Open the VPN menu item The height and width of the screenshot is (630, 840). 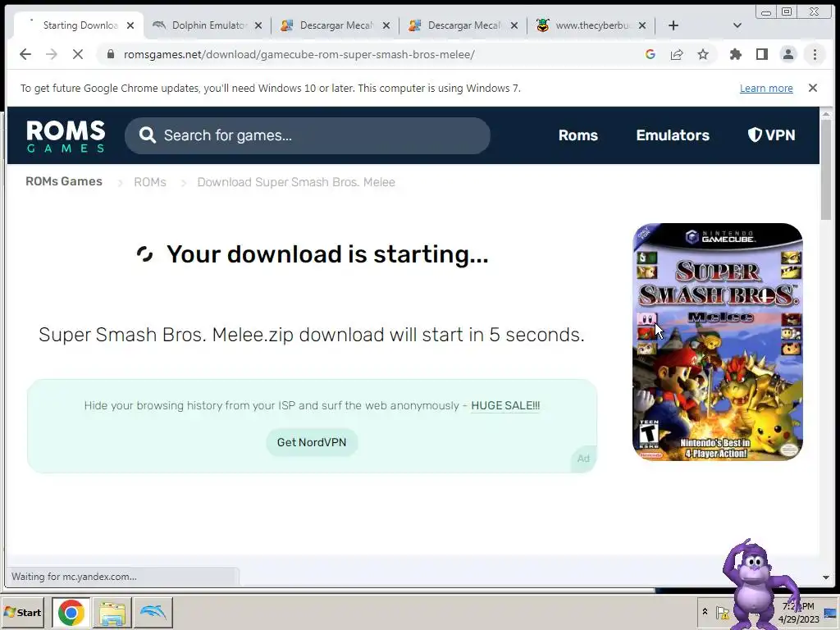pyautogui.click(x=771, y=135)
